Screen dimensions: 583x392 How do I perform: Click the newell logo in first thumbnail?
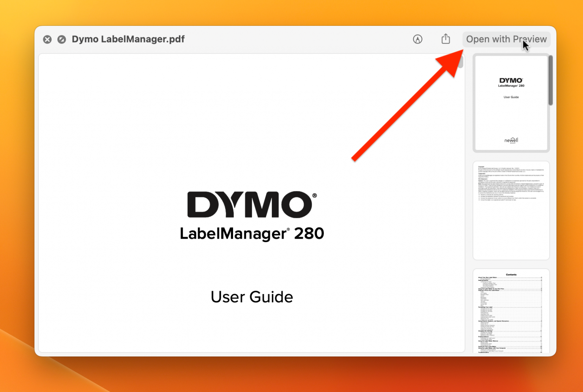pos(511,140)
